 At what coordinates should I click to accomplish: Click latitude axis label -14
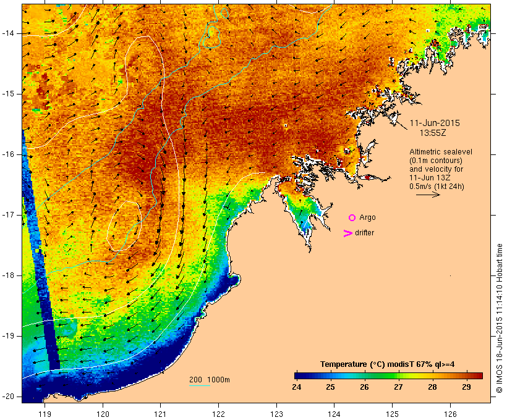[x=7, y=33]
